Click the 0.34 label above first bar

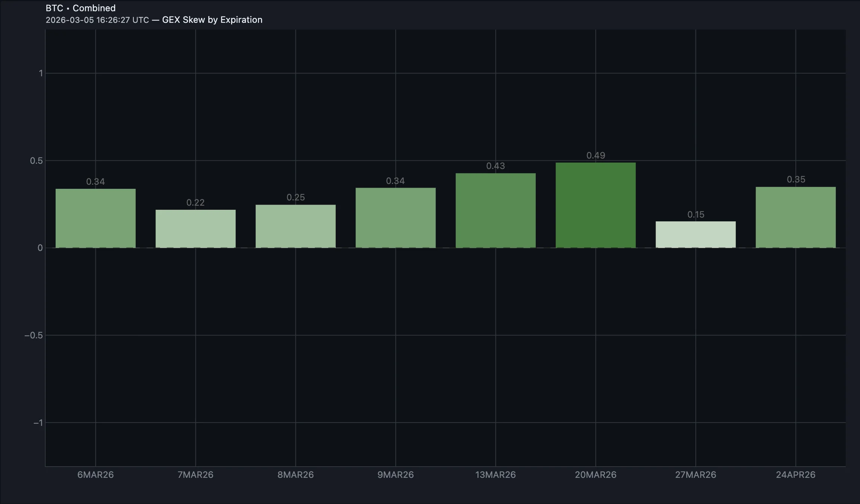(x=95, y=182)
